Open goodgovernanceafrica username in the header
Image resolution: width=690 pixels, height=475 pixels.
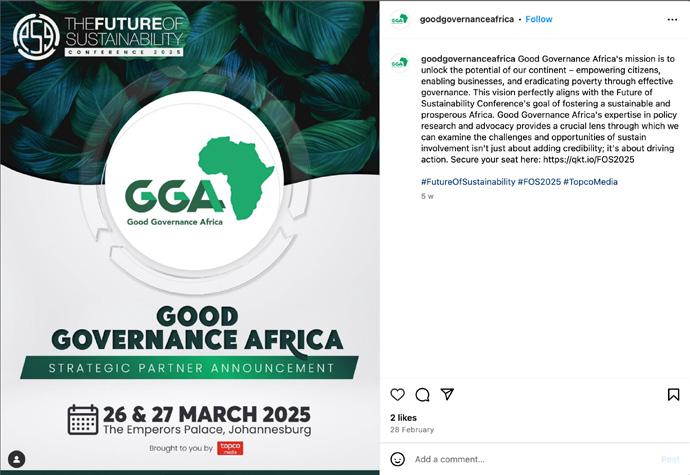tap(467, 19)
